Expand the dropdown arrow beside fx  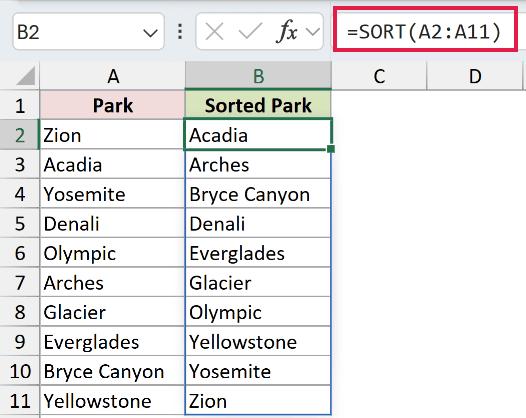(x=313, y=32)
